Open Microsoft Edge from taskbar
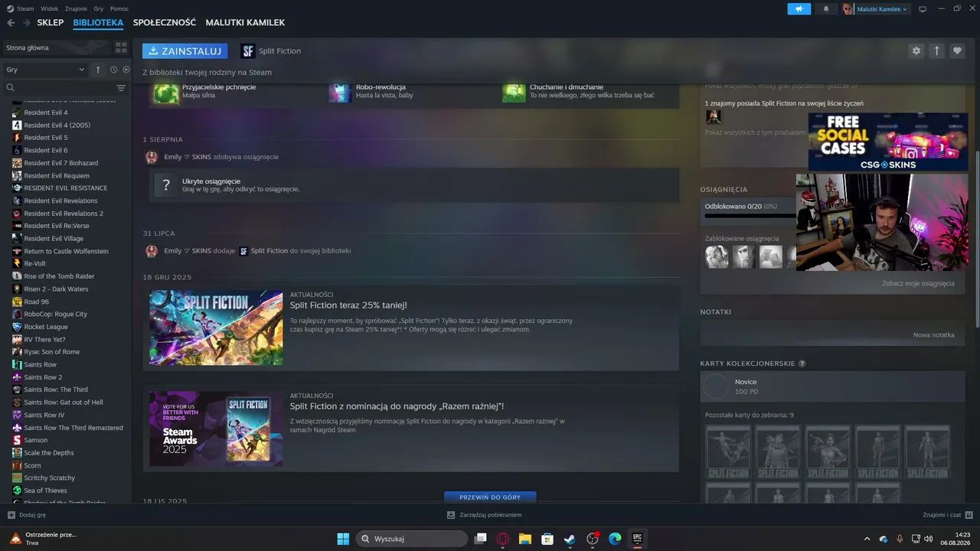This screenshot has height=551, width=980. tap(615, 539)
